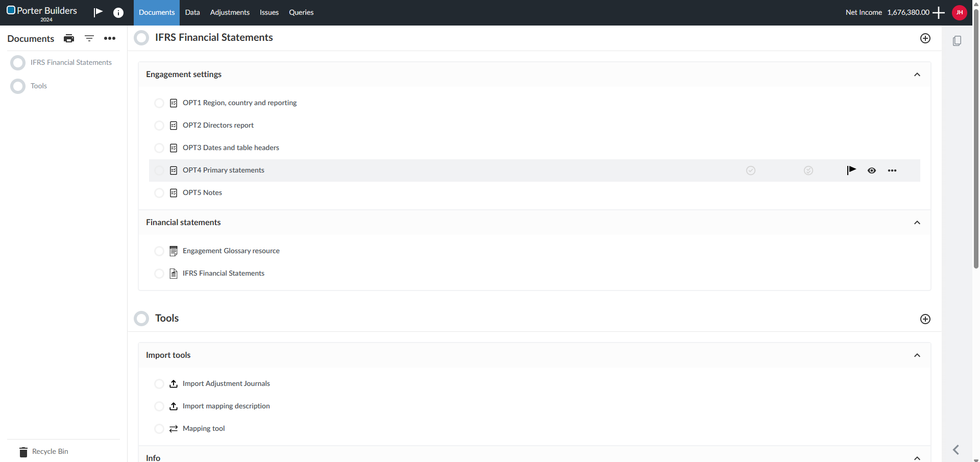Open OPT3 Dates and table headers

231,148
